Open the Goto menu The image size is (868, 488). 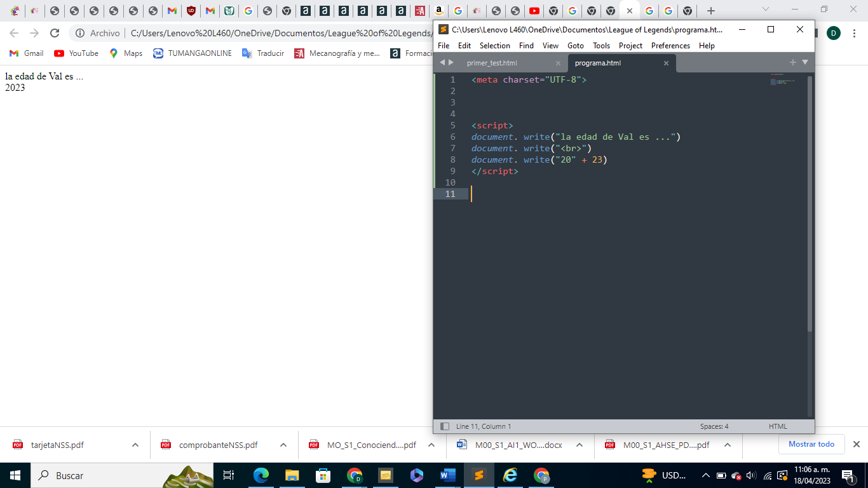(576, 46)
